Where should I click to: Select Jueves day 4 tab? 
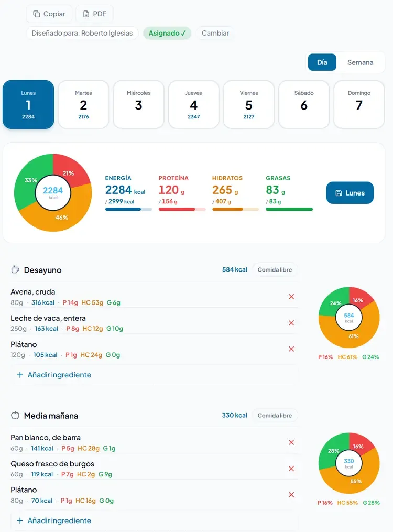pos(193,104)
